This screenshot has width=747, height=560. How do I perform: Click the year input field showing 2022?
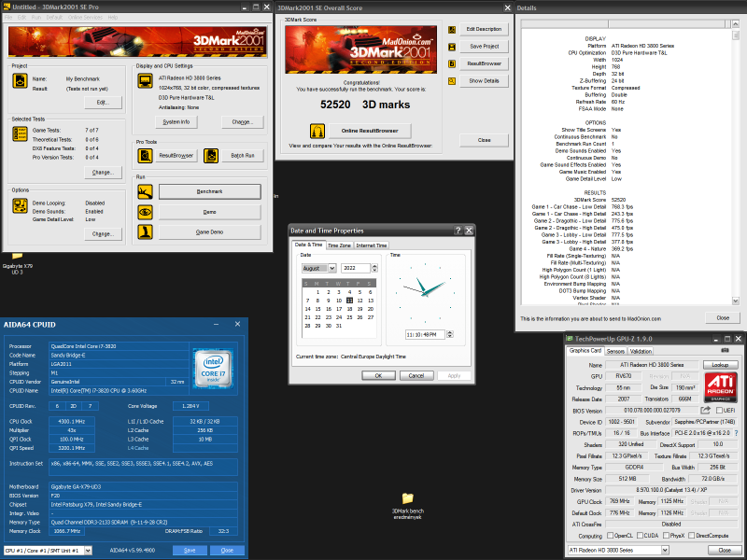(356, 268)
